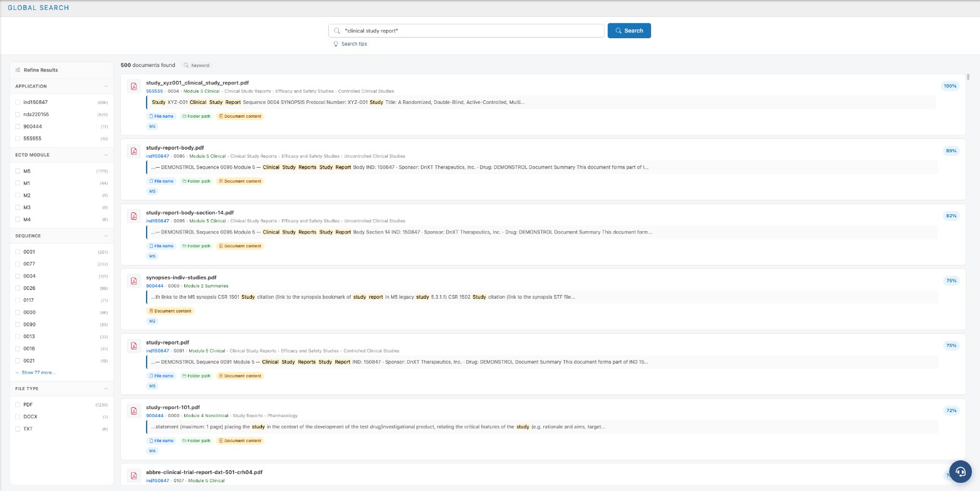Open PDF icon for study-report-101.pdf
The image size is (980, 491).
click(133, 411)
